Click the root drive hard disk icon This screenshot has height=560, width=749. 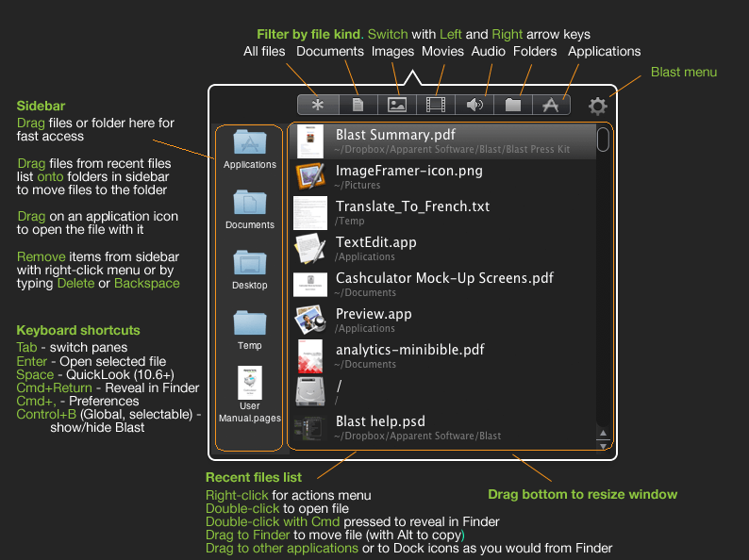(310, 391)
